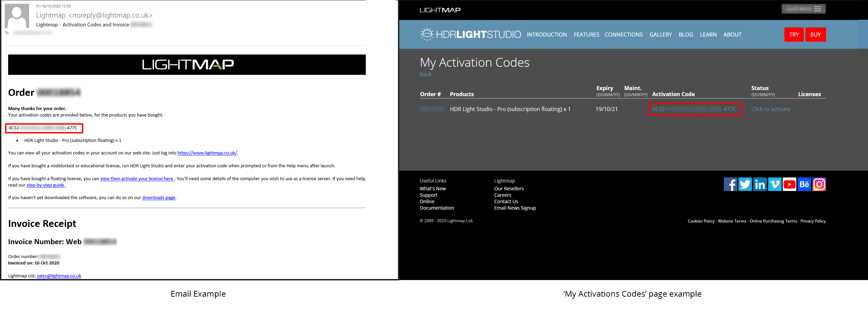Open the Vimeo social icon
This screenshot has height=319, width=868.
pos(775,184)
